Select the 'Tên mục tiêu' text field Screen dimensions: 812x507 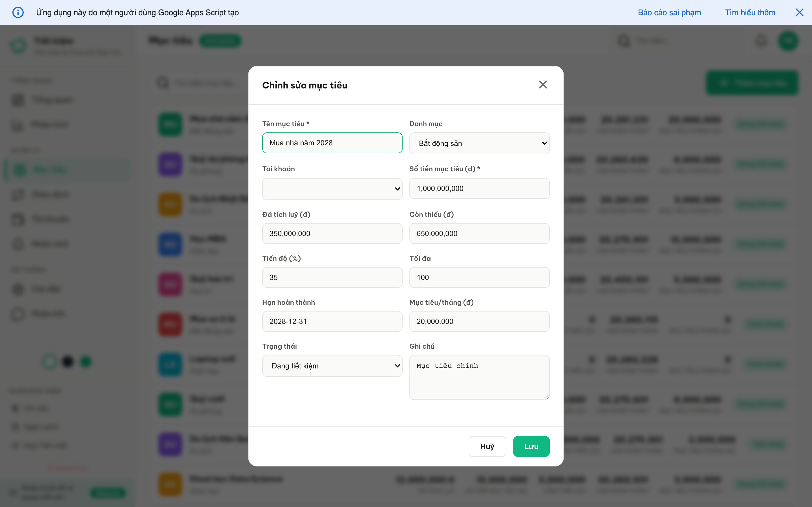point(332,143)
